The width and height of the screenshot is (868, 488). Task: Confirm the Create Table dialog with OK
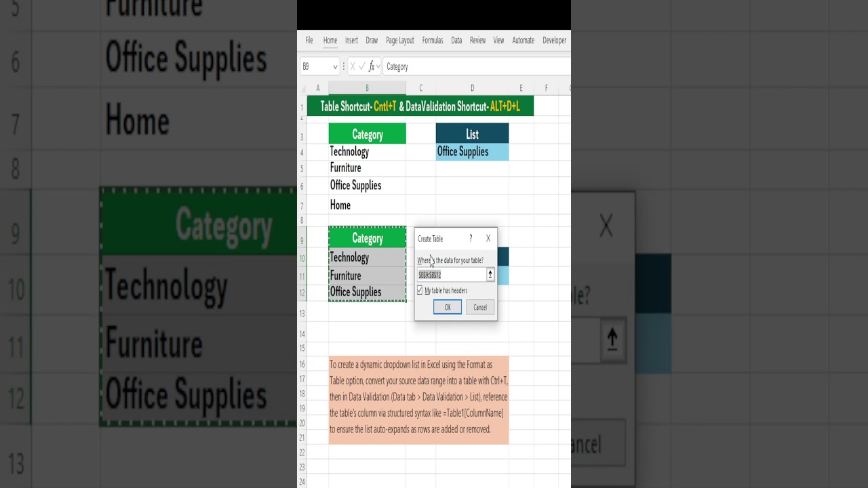point(448,307)
